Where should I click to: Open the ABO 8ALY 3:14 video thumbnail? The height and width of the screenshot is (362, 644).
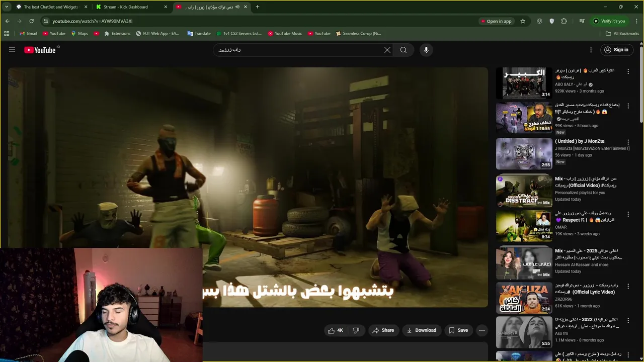[524, 83]
